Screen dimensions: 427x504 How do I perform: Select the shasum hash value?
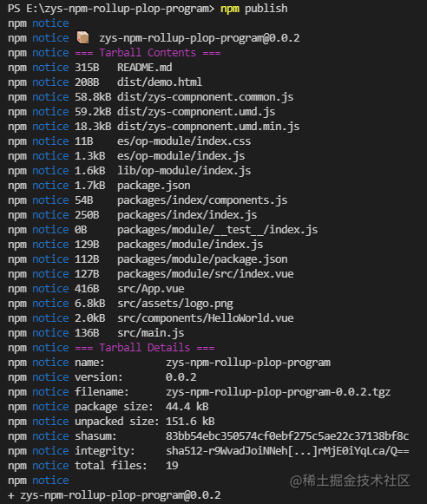point(287,436)
